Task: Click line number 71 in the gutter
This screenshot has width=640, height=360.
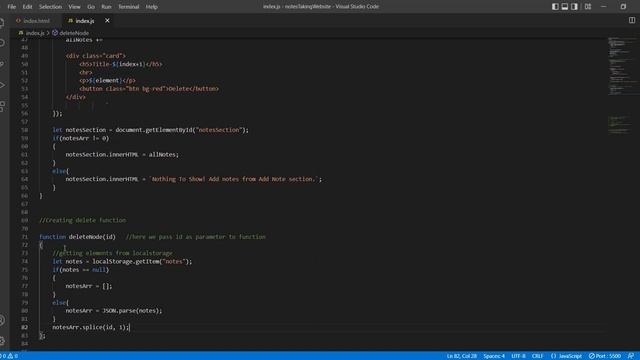Action: pos(24,237)
